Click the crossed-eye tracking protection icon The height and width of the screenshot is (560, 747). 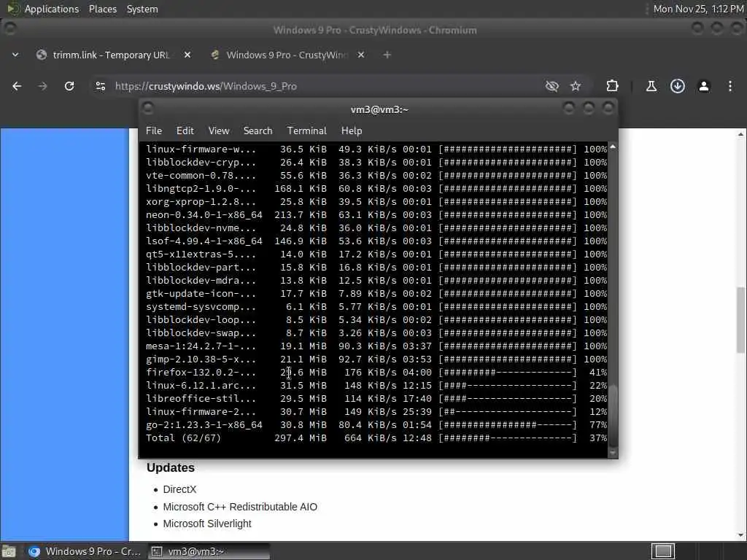click(x=551, y=86)
